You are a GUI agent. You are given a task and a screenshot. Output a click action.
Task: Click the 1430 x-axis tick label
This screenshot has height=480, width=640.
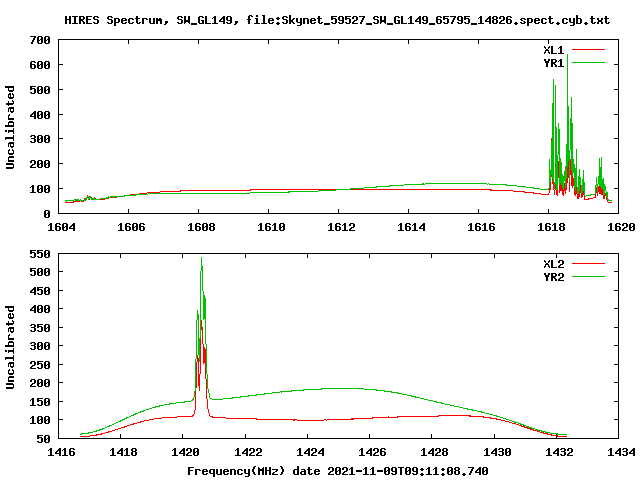(497, 452)
